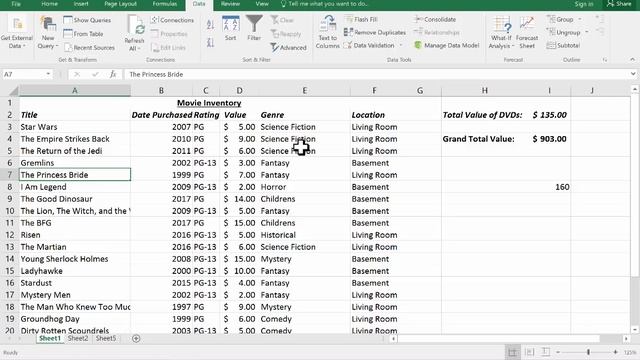Open the Page Layout tab
Screen dimensions: 640x360
tap(120, 4)
